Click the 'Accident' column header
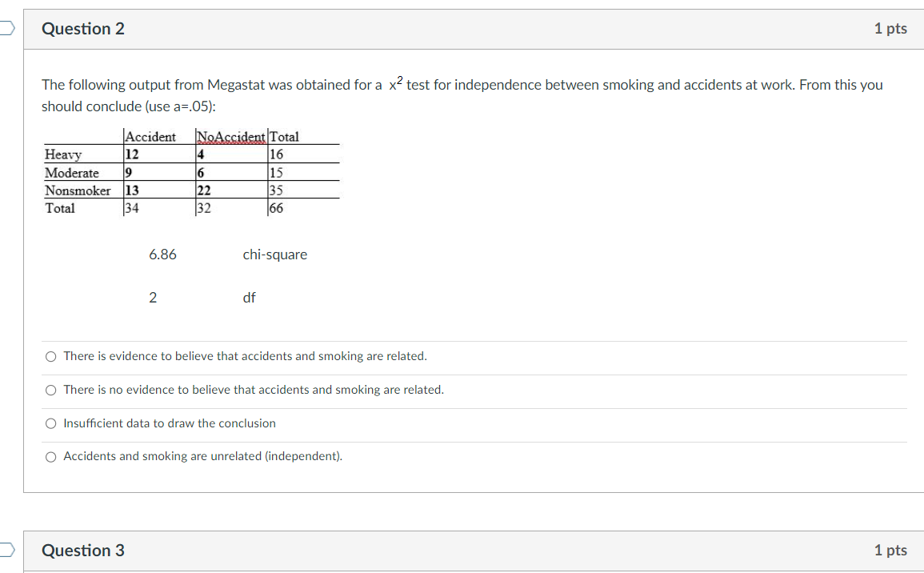The width and height of the screenshot is (924, 573). point(150,137)
